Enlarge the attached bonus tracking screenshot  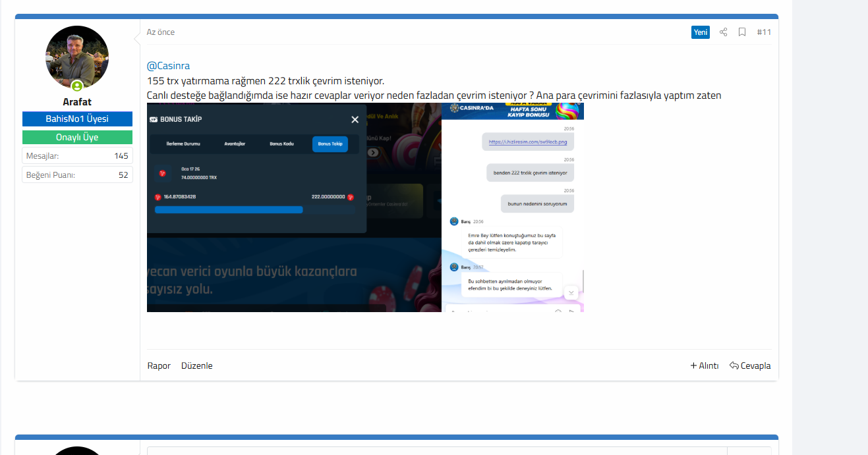(x=365, y=207)
